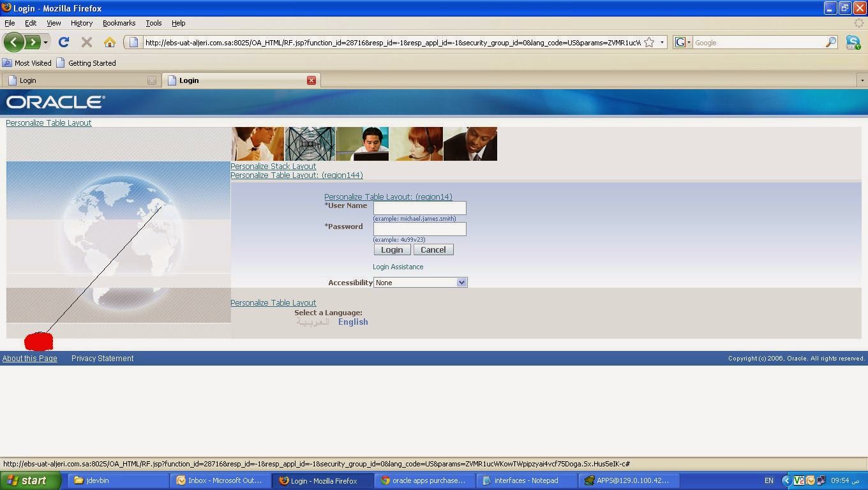Select the Arabic language option

coord(313,322)
